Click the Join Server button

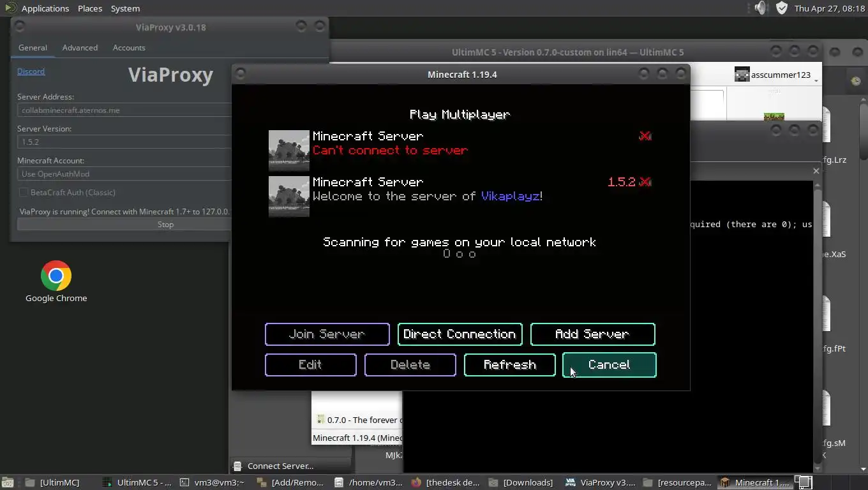coord(327,334)
